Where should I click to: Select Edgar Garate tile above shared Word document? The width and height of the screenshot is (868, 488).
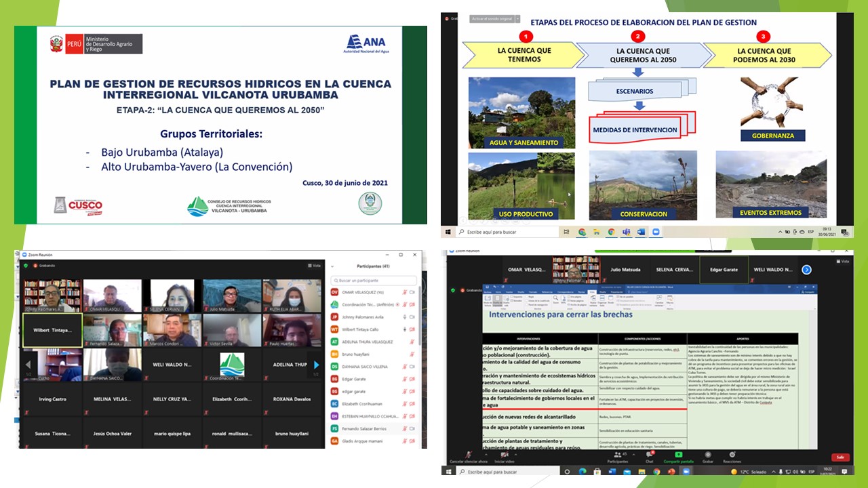724,269
